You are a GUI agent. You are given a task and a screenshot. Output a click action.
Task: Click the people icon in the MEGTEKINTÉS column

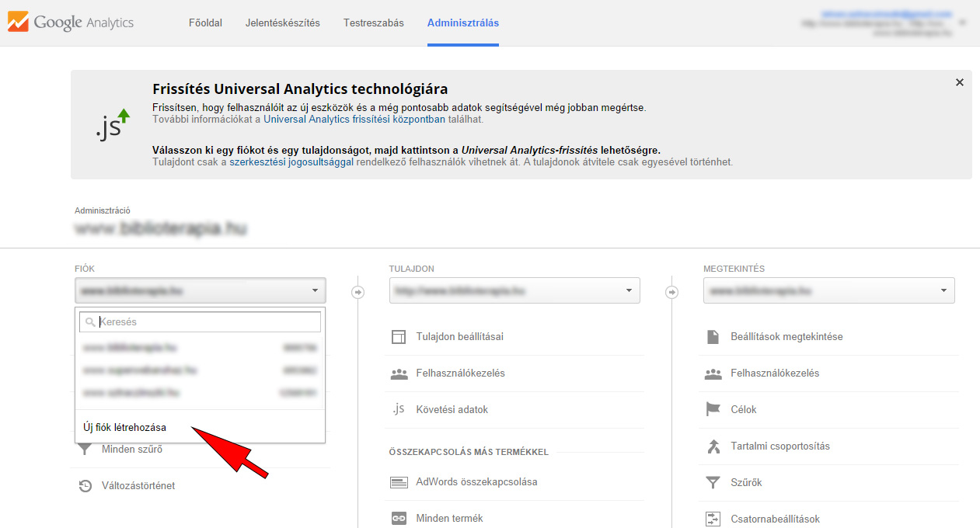[713, 373]
